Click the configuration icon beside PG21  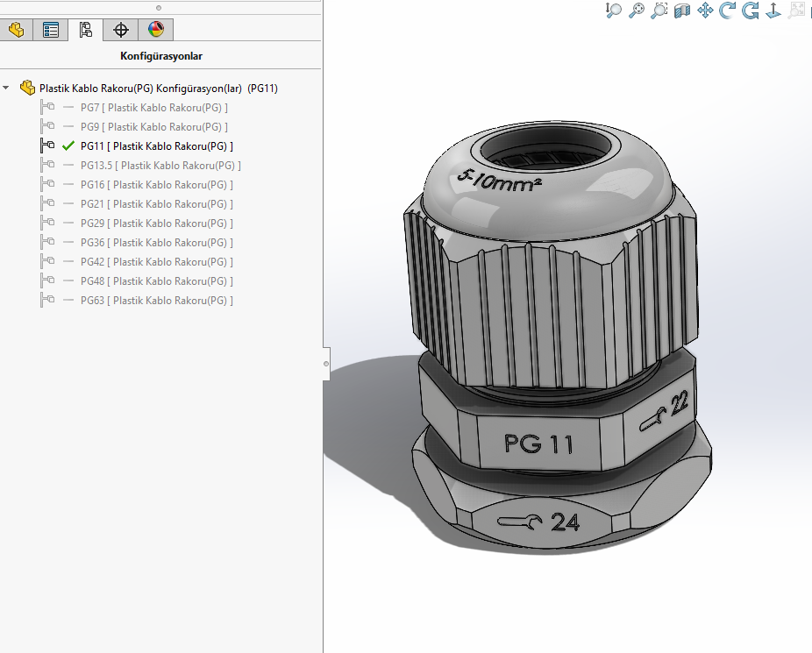click(x=47, y=203)
